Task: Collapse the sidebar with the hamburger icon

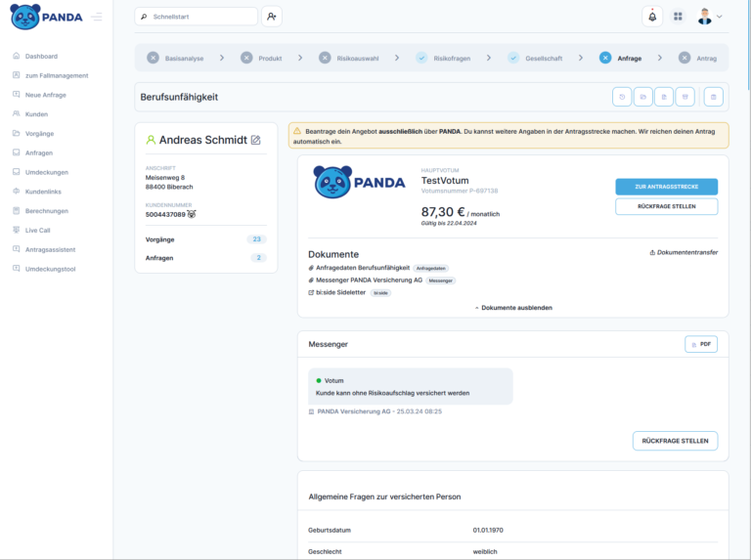Action: click(x=96, y=18)
